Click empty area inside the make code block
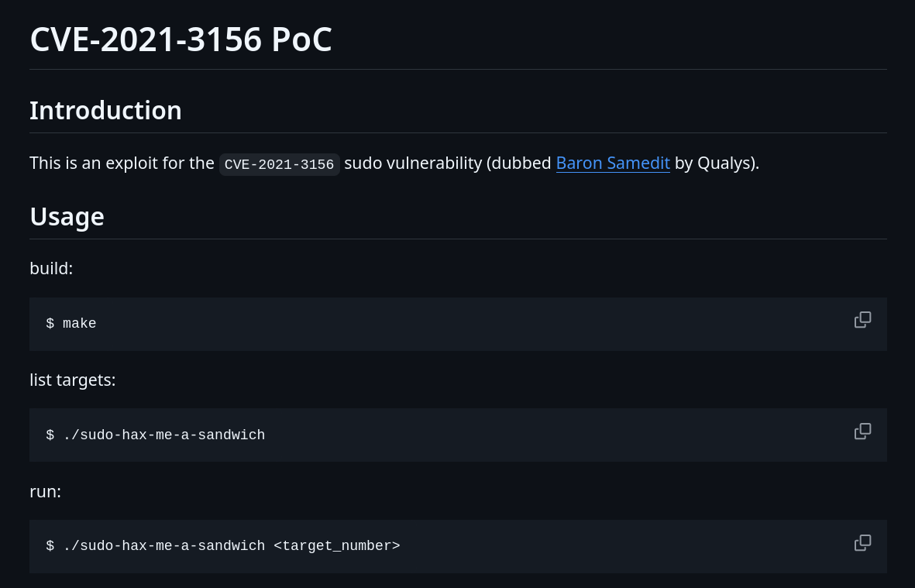The width and height of the screenshot is (915, 588). tap(467, 324)
